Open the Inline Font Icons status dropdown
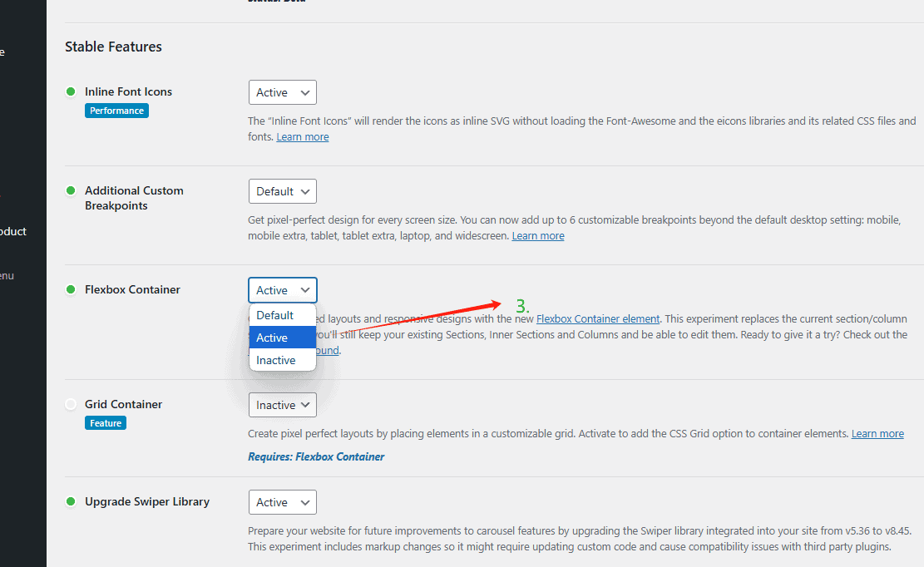The image size is (924, 567). tap(282, 92)
